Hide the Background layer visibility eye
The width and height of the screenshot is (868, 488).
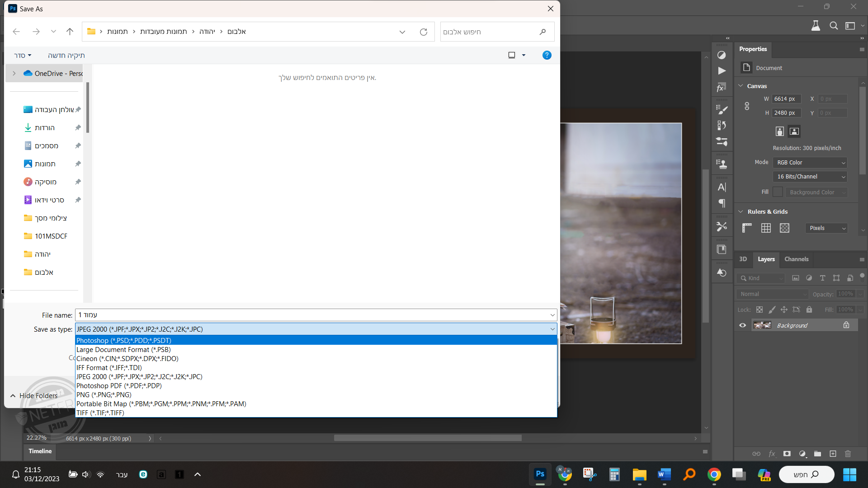(742, 325)
